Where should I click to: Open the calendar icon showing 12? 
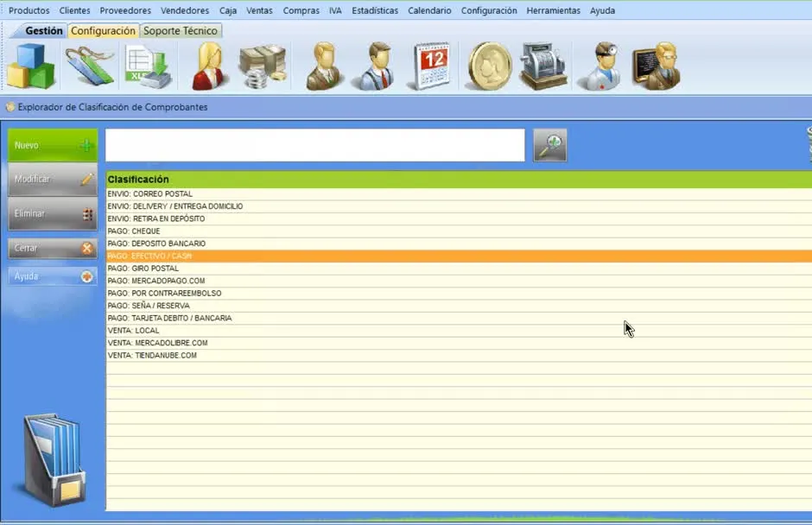[431, 66]
